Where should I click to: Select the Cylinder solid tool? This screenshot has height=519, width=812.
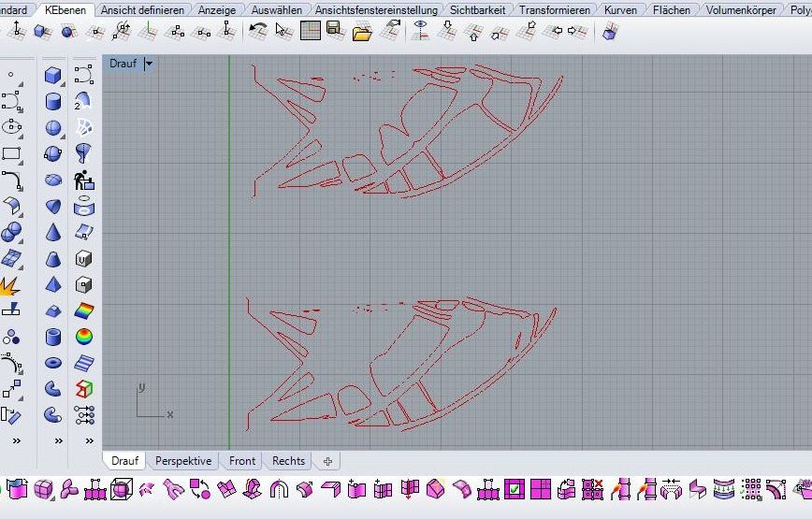(x=53, y=102)
